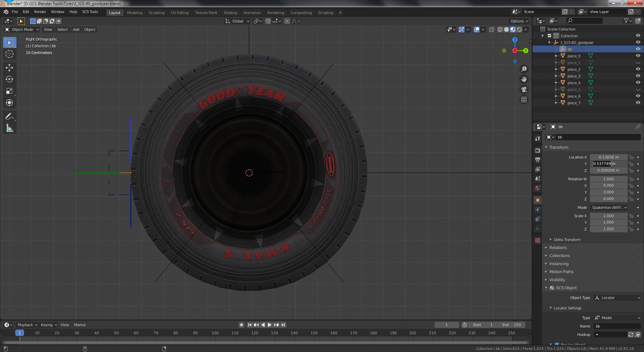Open the Render properties tab

(538, 150)
